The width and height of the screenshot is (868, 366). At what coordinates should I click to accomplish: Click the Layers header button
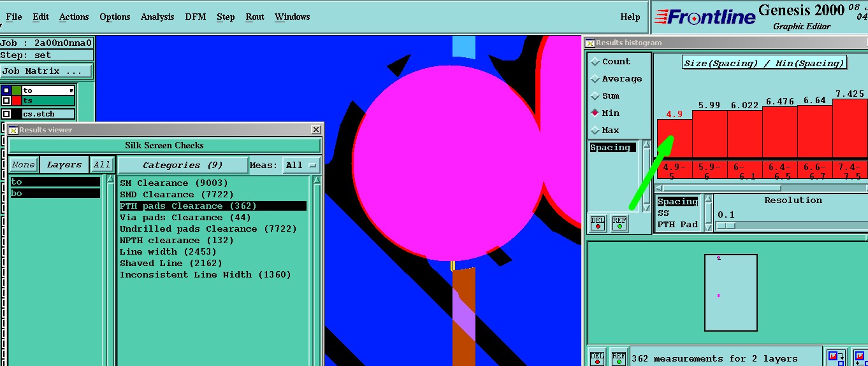64,164
